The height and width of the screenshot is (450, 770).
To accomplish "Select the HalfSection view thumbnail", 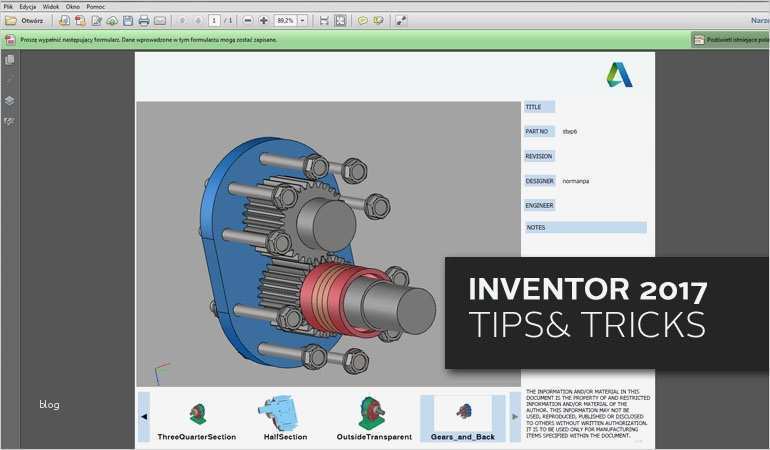I will 285,418.
